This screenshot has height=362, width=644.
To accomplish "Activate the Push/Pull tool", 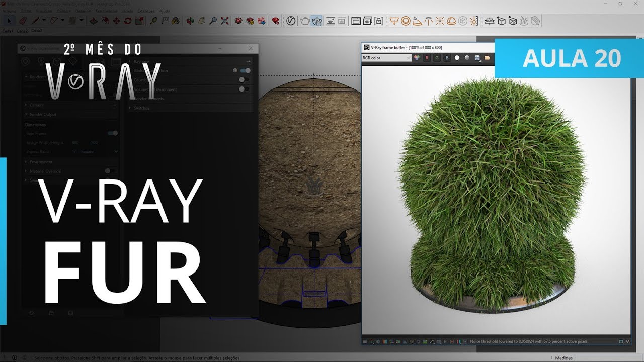I will pyautogui.click(x=94, y=21).
